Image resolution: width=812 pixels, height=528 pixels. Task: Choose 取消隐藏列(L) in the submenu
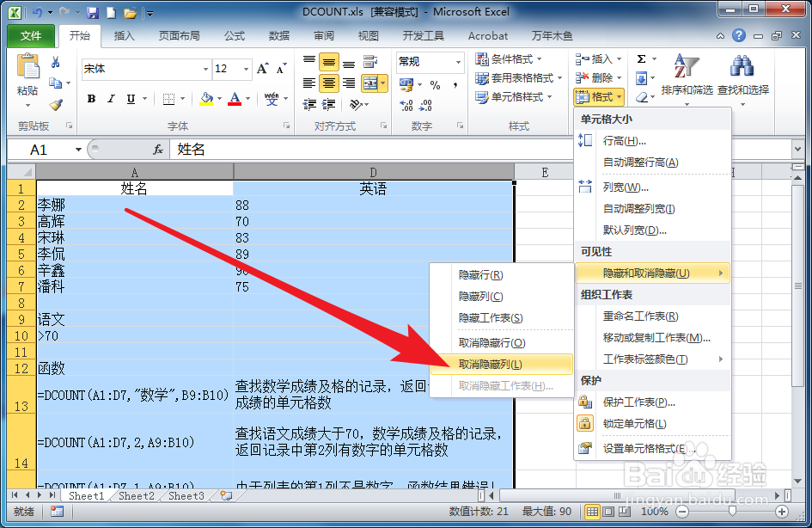pyautogui.click(x=502, y=365)
